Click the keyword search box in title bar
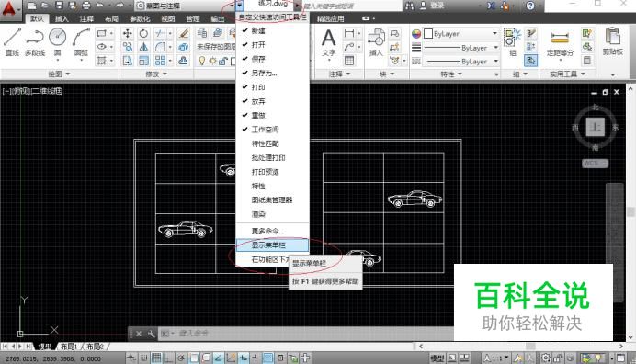This screenshot has height=364, width=636. tap(352, 6)
